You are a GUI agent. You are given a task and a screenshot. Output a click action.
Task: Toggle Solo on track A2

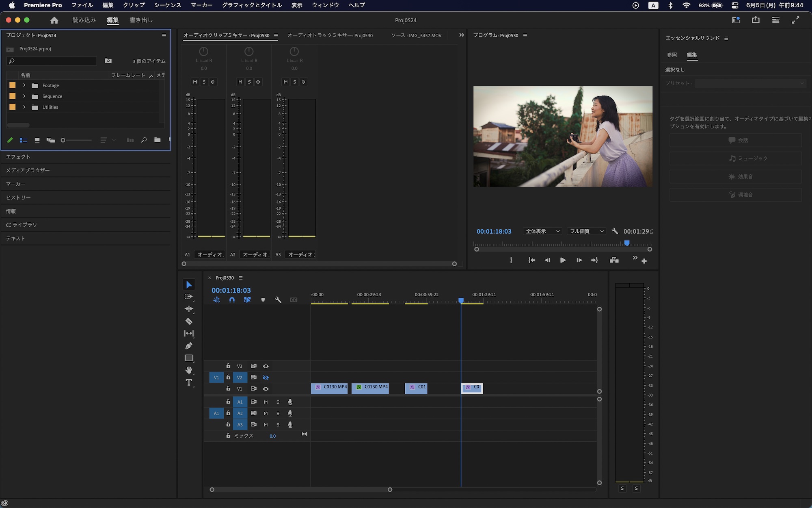pyautogui.click(x=278, y=413)
